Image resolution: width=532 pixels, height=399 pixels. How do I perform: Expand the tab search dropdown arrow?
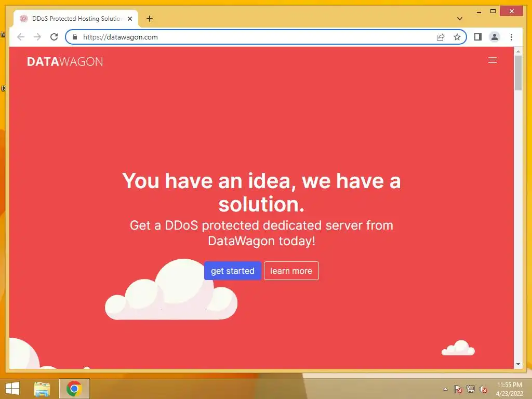click(x=460, y=19)
